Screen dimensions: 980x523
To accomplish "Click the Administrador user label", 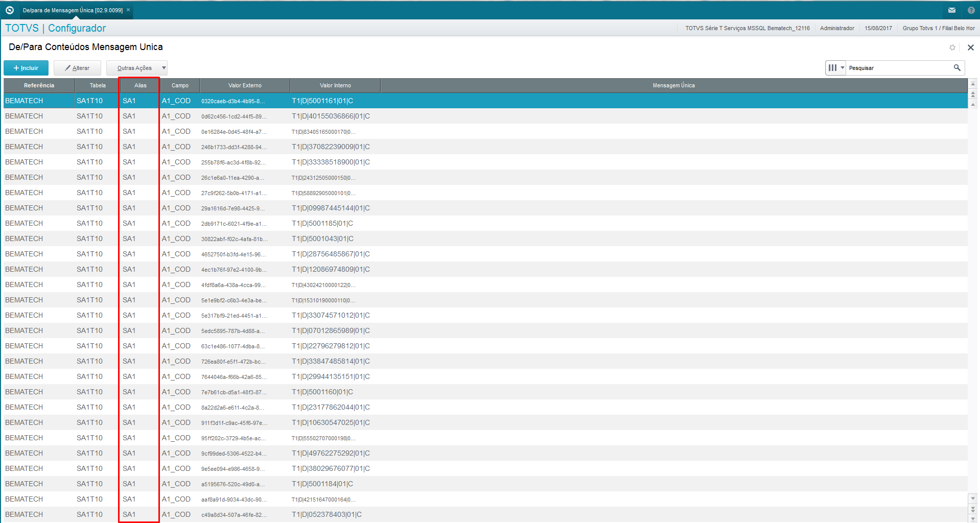I will 837,28.
